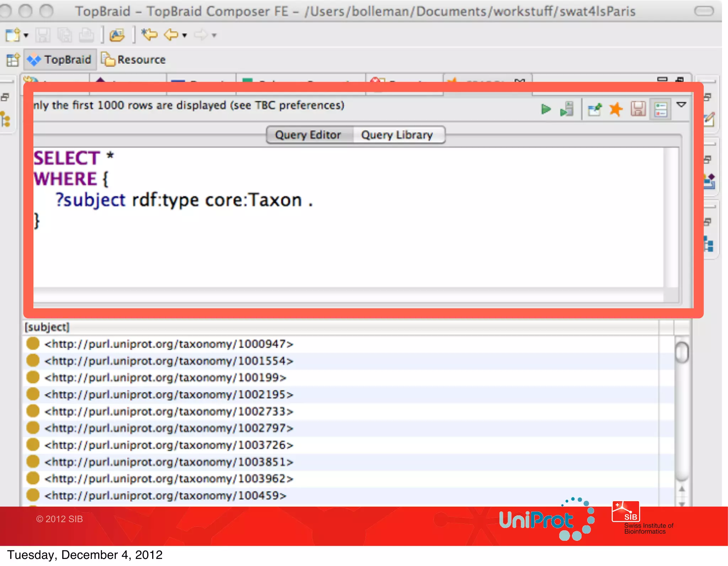Toggle the results list view button
The height and width of the screenshot is (566, 728).
click(660, 109)
